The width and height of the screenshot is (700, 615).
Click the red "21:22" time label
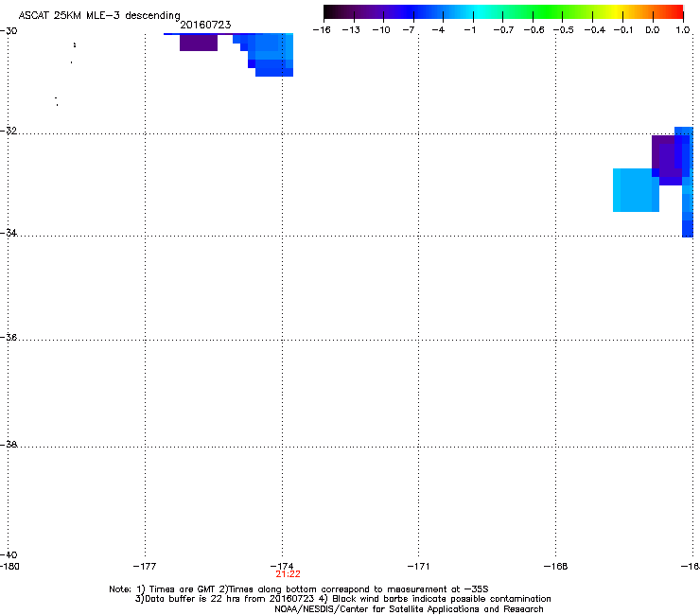(288, 574)
